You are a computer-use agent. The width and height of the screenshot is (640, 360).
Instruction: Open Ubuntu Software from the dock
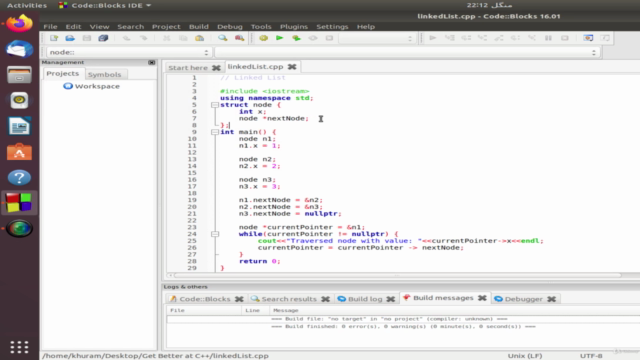19,152
